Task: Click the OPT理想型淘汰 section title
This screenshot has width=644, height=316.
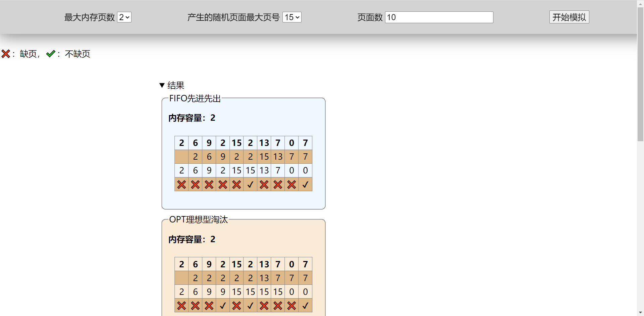Action: click(198, 219)
